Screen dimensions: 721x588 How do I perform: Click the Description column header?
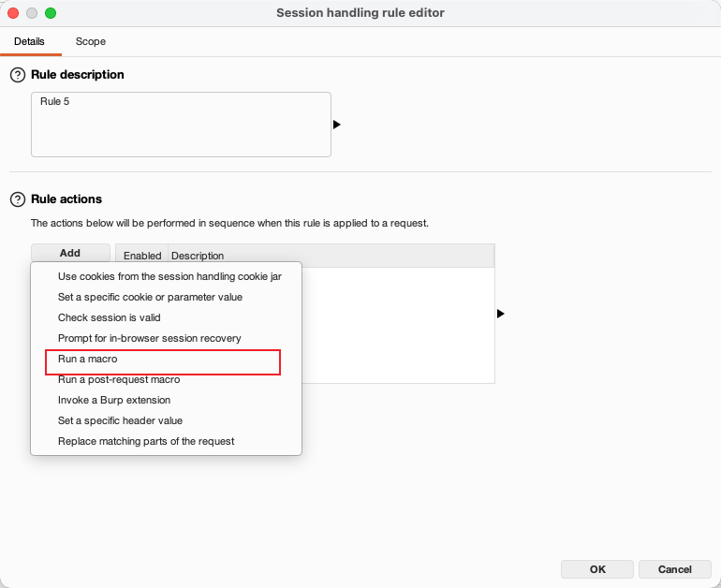(331, 256)
